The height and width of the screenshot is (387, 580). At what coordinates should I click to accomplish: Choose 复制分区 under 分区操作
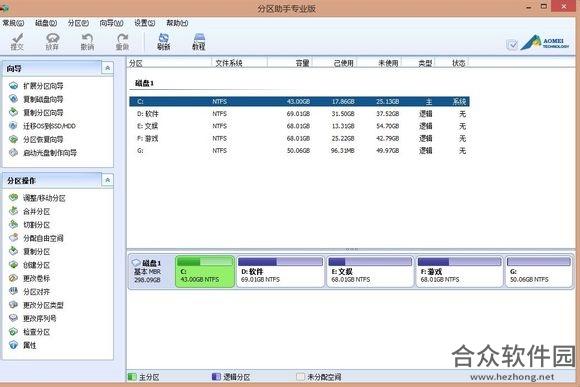click(x=30, y=251)
